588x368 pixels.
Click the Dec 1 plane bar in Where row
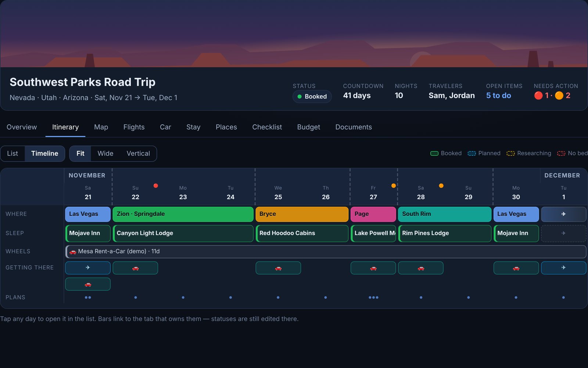click(x=564, y=214)
